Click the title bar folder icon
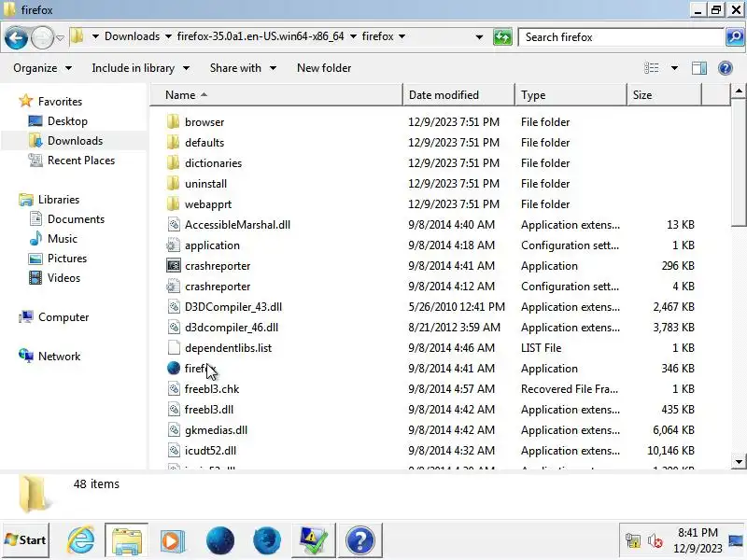This screenshot has width=747, height=560. tap(9, 9)
